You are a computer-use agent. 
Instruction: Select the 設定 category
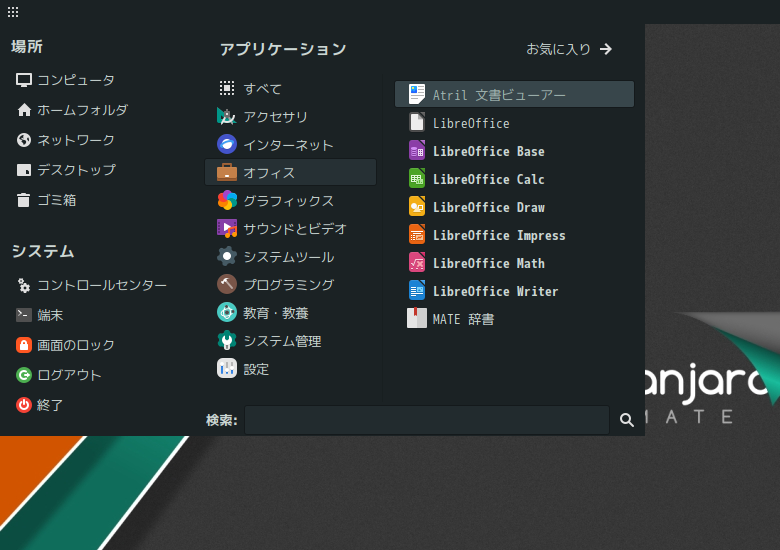(x=291, y=369)
